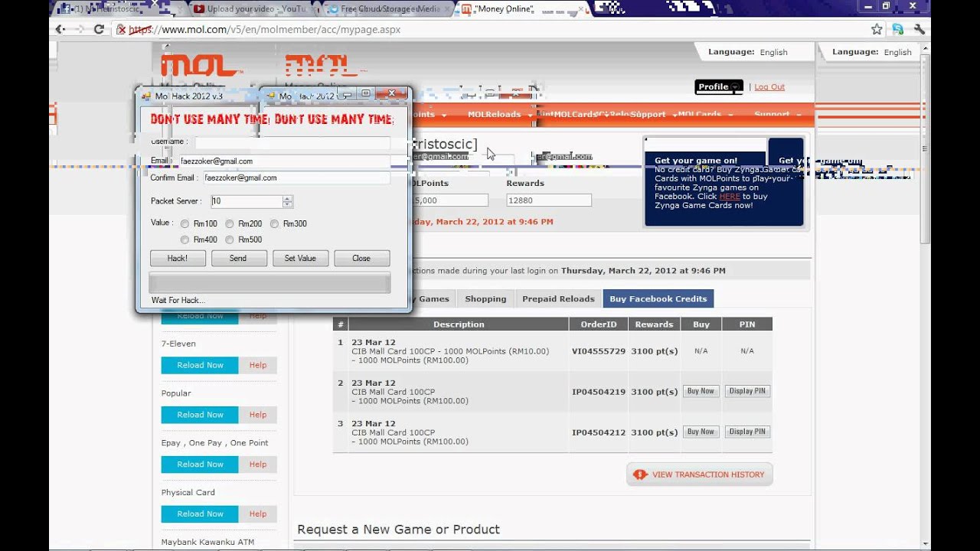Viewport: 980px width, 551px height.
Task: Click the HERE link in the Zynga ad
Action: [730, 197]
